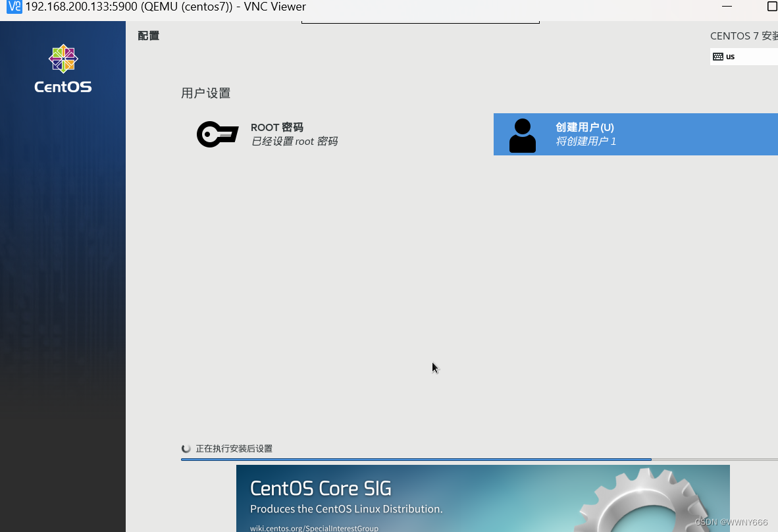
Task: Click the installation progress spinner icon
Action: pyautogui.click(x=186, y=448)
